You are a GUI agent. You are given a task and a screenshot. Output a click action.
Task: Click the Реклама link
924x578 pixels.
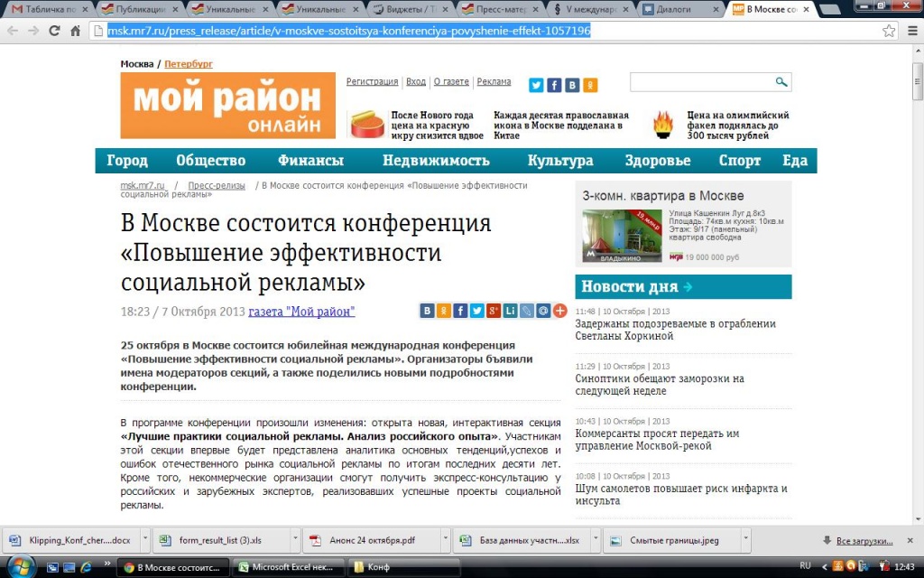click(x=494, y=81)
